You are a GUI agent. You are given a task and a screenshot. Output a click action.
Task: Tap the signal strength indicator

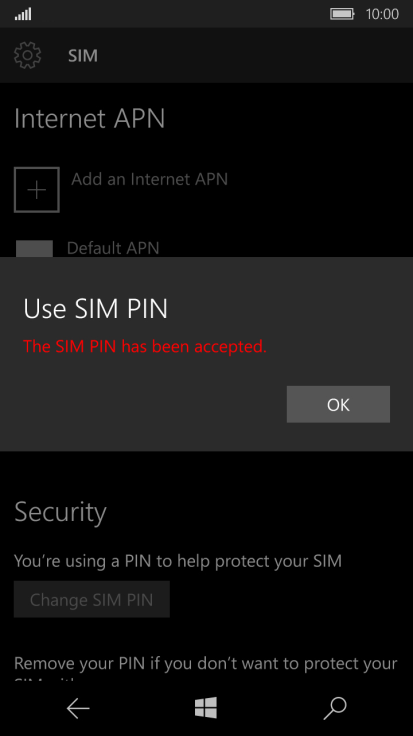click(x=23, y=14)
